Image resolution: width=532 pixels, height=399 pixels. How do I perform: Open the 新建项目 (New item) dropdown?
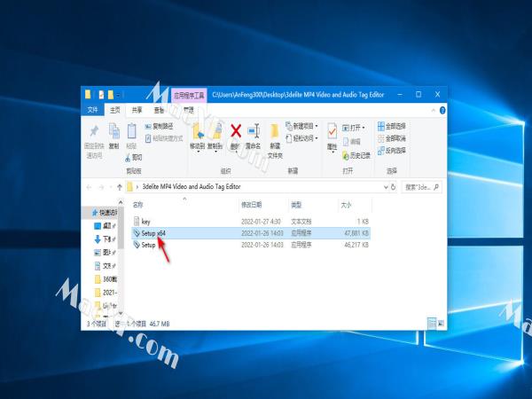tap(302, 126)
